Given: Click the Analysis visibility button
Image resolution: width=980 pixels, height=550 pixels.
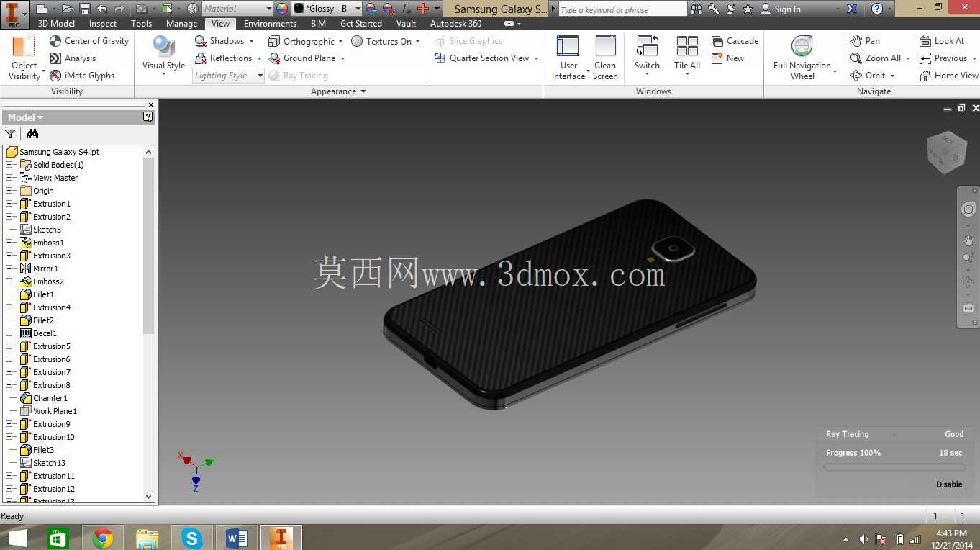Looking at the screenshot, I should pos(73,58).
